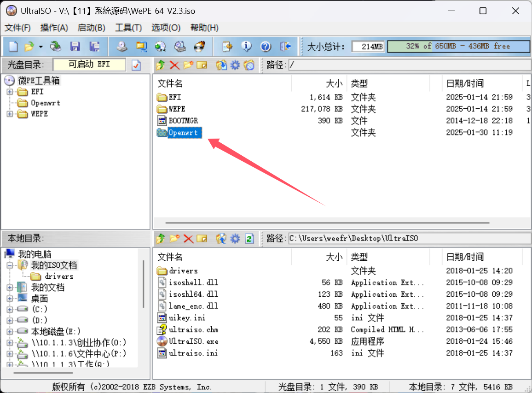Select UltraISO.exe in the local file list

[x=193, y=341]
